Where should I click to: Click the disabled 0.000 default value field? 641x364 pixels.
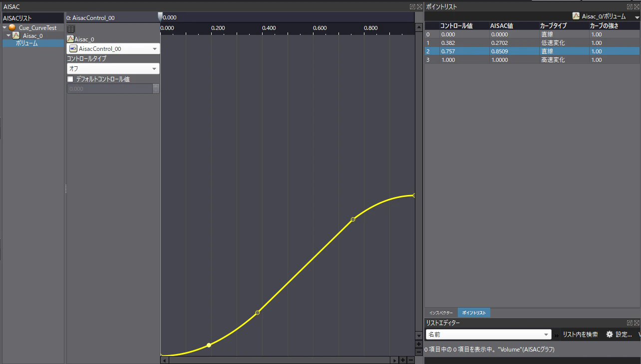110,89
